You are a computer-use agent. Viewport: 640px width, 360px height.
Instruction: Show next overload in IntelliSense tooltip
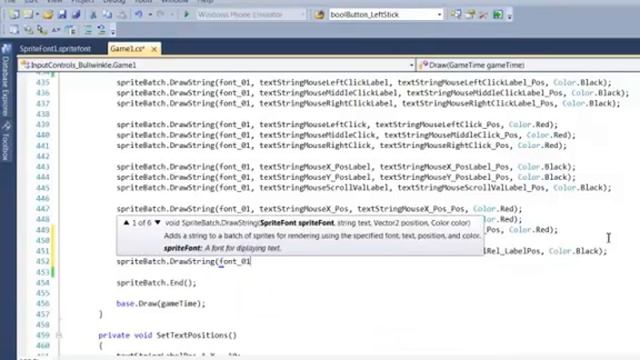[x=158, y=223]
